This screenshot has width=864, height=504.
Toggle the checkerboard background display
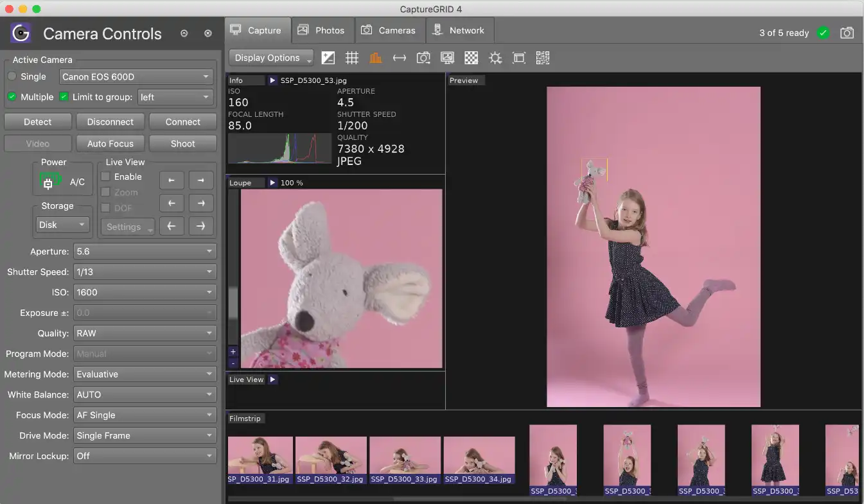(x=471, y=57)
